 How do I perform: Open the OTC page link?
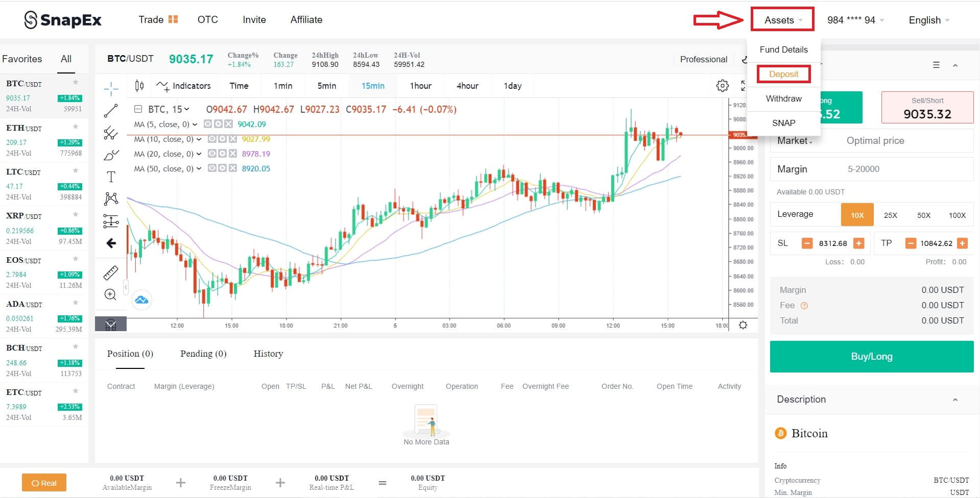click(207, 19)
